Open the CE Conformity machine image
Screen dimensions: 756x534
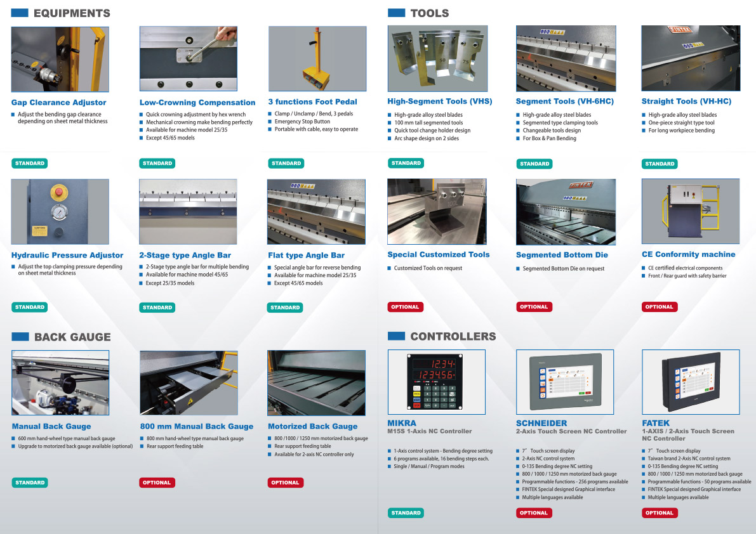click(x=691, y=211)
